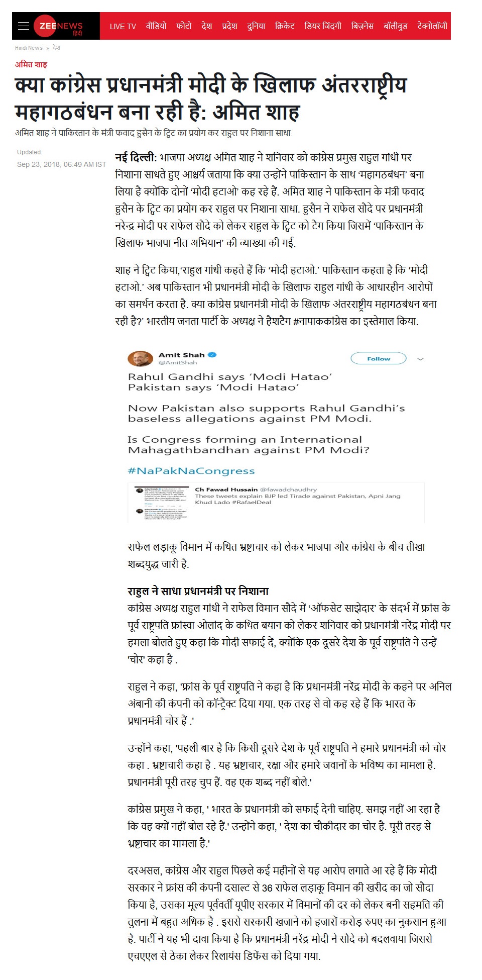
Task: Select डियर जिंदगी in the navbar
Action: [x=323, y=26]
